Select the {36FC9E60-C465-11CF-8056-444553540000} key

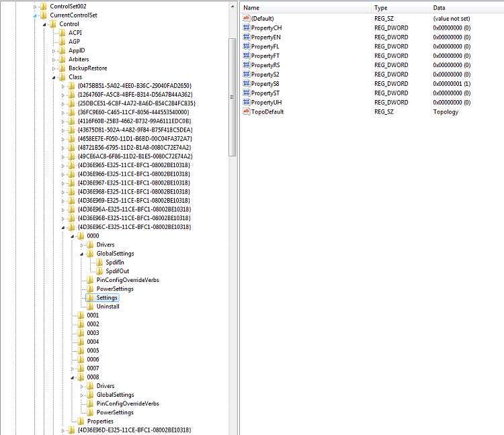pos(134,112)
